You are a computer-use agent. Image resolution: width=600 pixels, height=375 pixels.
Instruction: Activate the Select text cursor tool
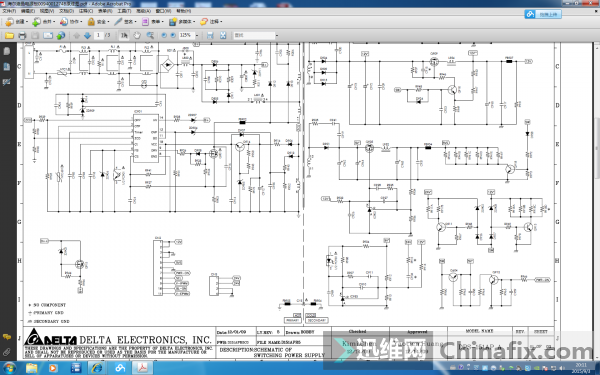pos(124,36)
